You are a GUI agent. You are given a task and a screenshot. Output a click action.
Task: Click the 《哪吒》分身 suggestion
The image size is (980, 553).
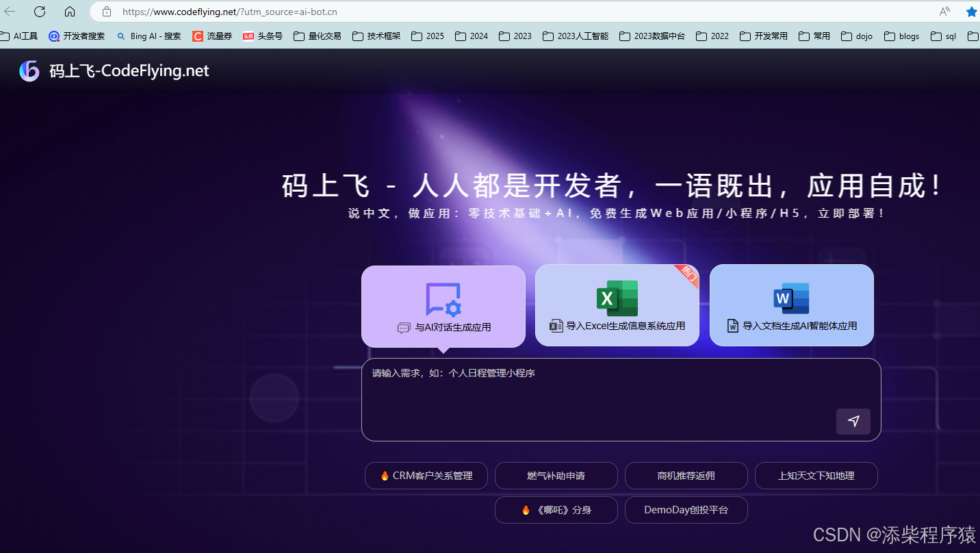tap(556, 510)
